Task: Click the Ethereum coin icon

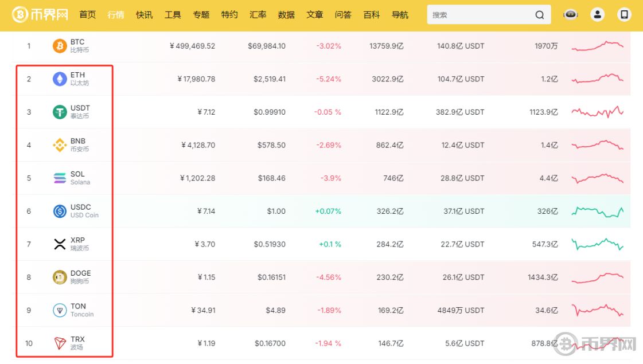Action: (x=60, y=79)
